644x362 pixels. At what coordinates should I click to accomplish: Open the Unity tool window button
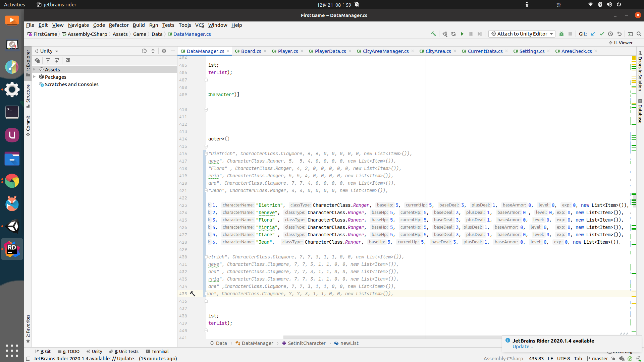tap(94, 351)
